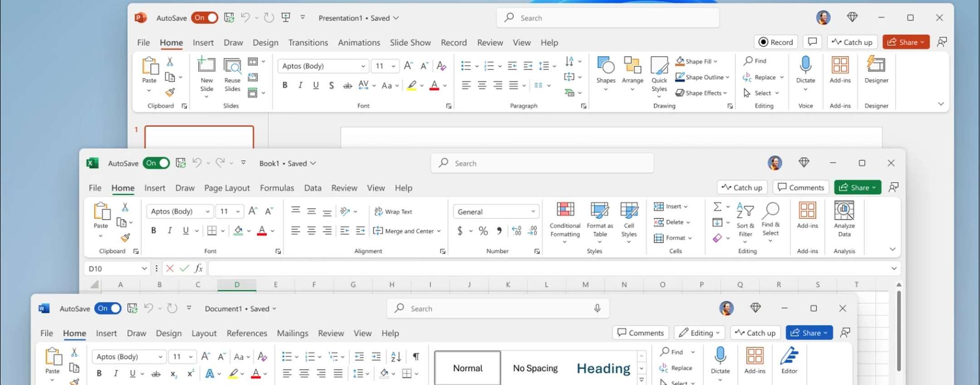Click Text Highlight Color in Word

tap(233, 374)
